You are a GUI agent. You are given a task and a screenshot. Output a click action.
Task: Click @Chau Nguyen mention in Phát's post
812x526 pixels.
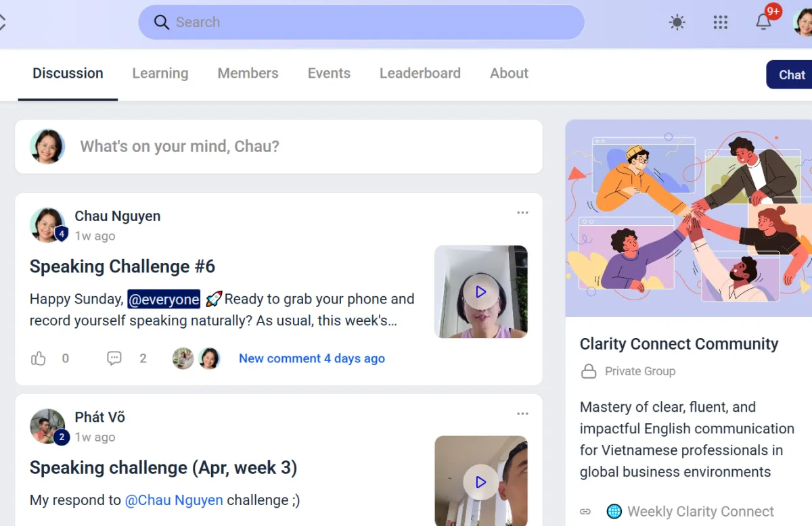click(174, 500)
